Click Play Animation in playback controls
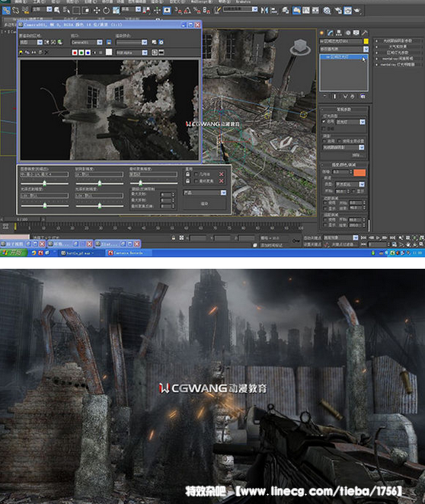The image size is (425, 504). pos(378,238)
